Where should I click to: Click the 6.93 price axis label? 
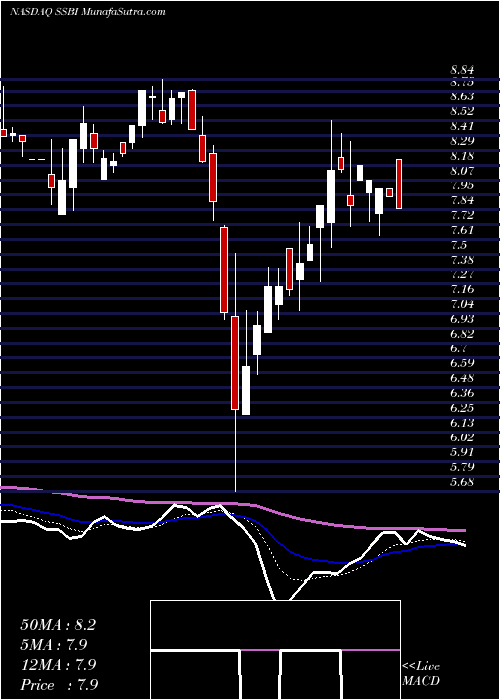(x=462, y=319)
